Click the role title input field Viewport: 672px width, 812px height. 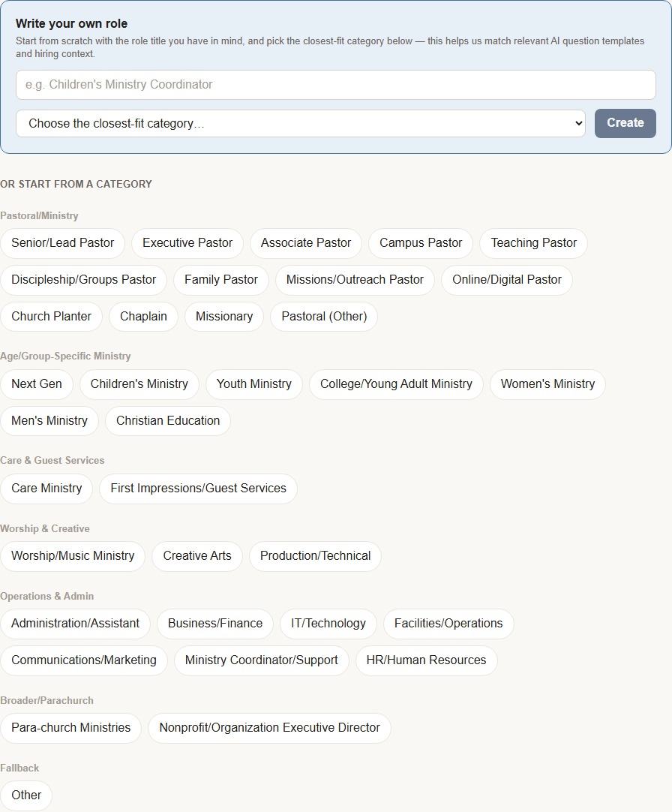coord(335,85)
